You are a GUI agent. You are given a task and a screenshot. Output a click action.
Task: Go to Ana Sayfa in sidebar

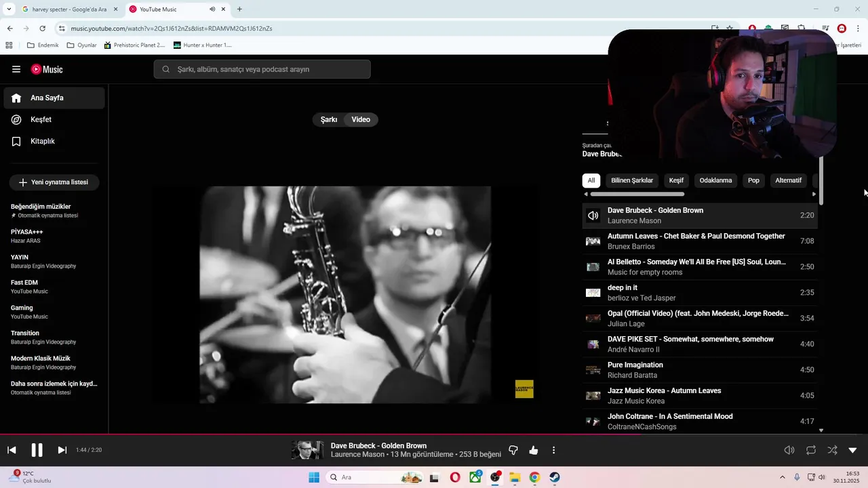click(x=54, y=98)
